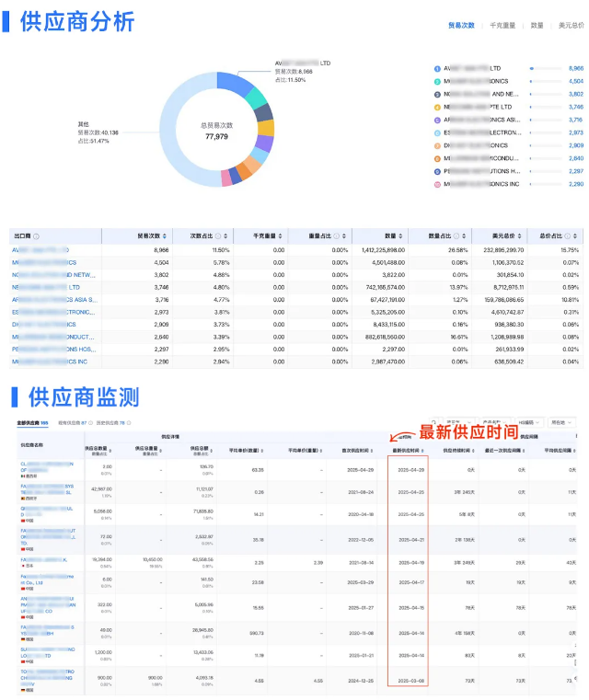Viewport: 589px width, 700px height.
Task: Select the 全部供应商 165 filter tab
Action: (32, 422)
